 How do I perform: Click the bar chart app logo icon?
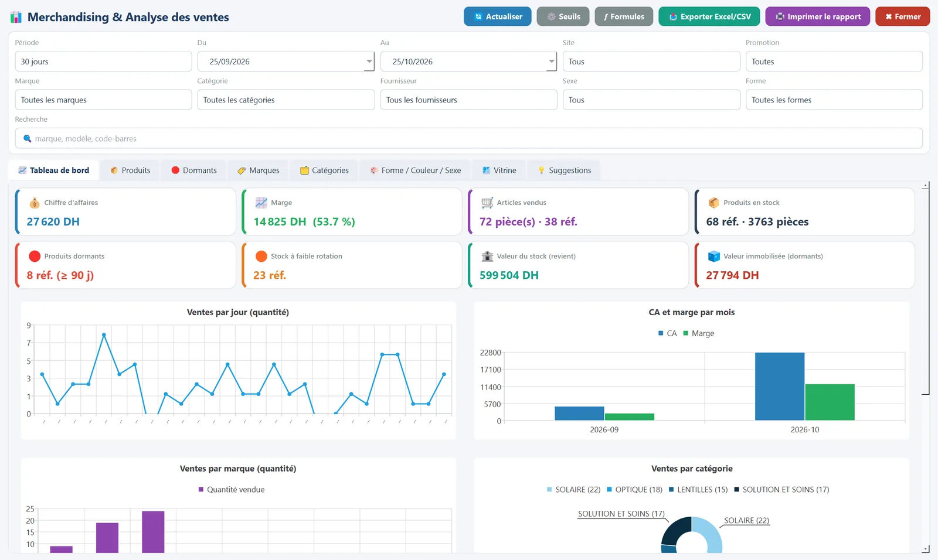pyautogui.click(x=16, y=17)
